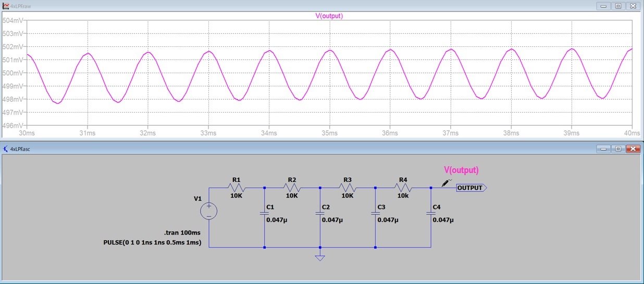Click the 35ms label on time axis

[329, 133]
